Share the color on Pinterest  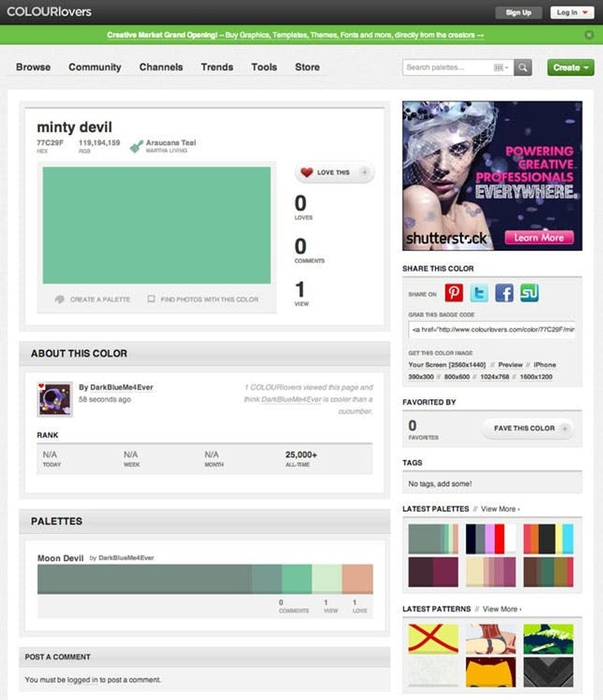454,293
